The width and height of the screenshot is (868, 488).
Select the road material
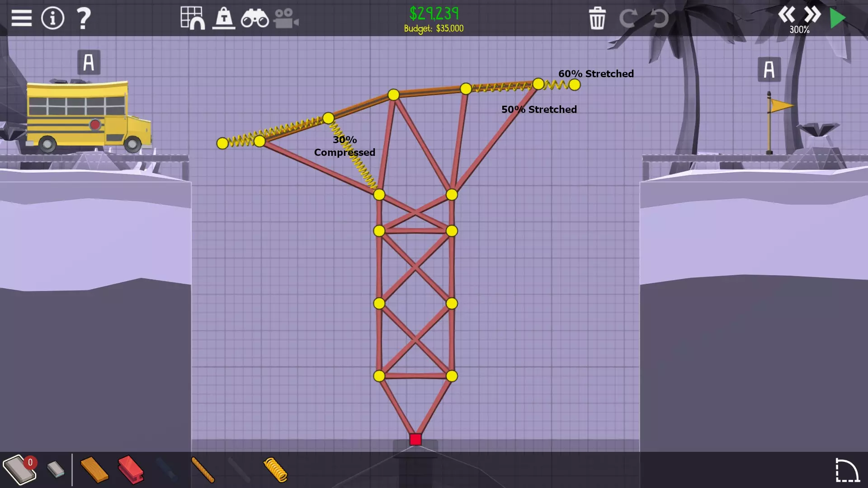tap(19, 470)
